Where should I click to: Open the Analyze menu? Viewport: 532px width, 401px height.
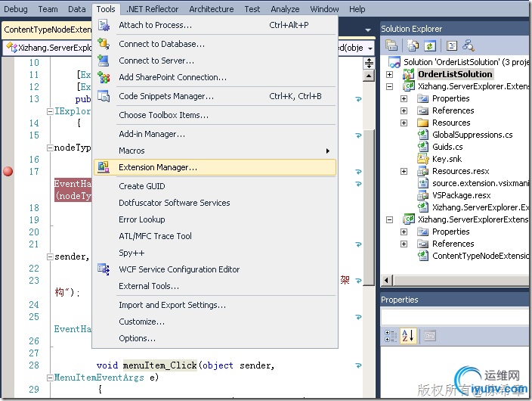click(x=285, y=9)
